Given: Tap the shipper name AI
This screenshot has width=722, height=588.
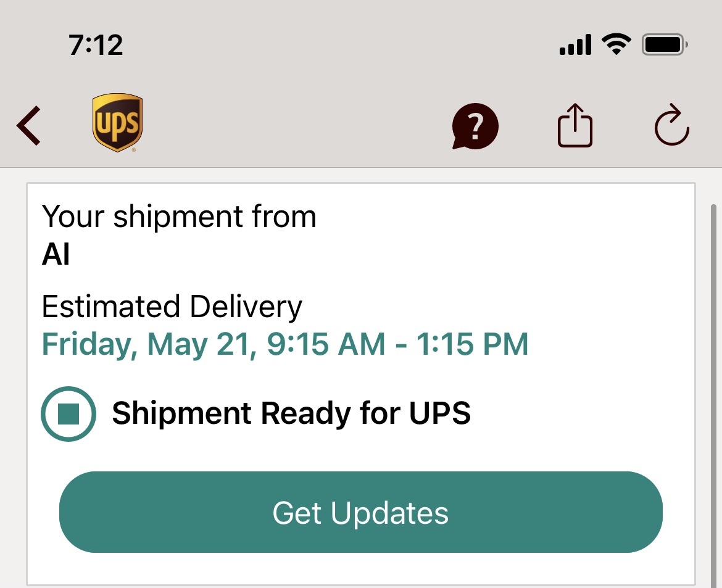Looking at the screenshot, I should (56, 254).
